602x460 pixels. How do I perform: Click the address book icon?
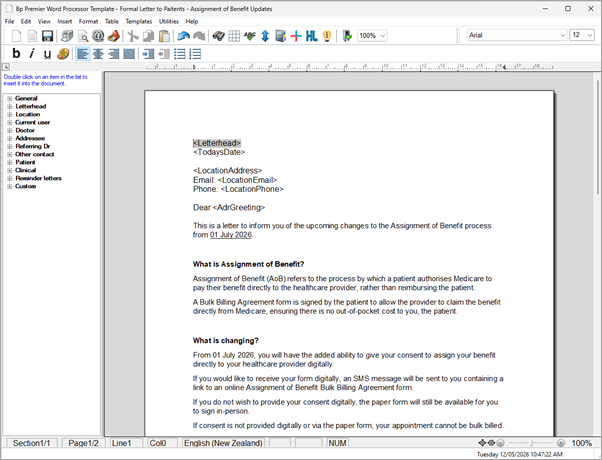pos(281,36)
